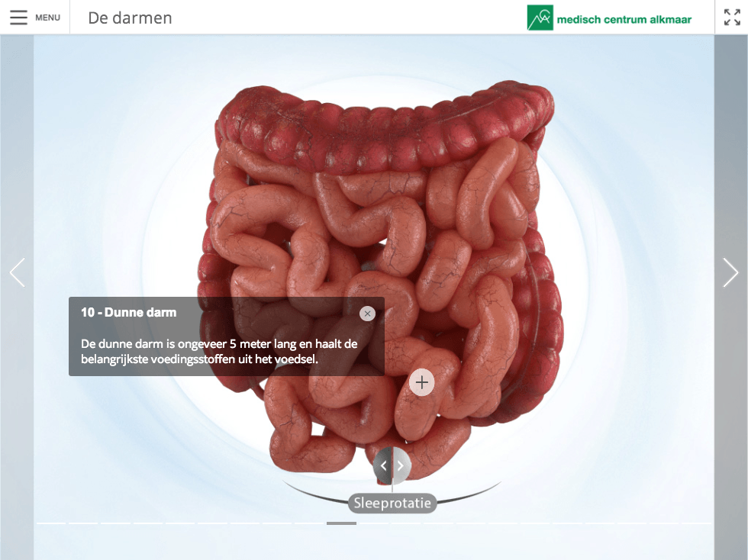This screenshot has width=748, height=560.
Task: Toggle fullscreen with the expand arrows icon
Action: [732, 18]
